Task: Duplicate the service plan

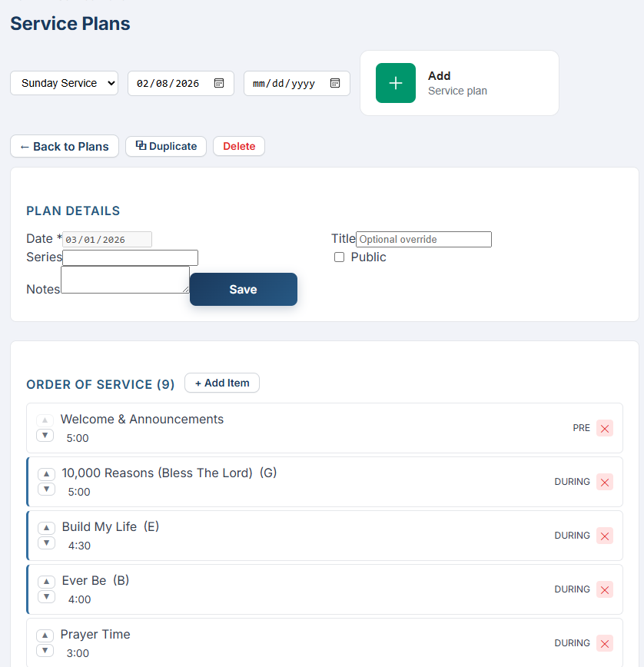Action: (165, 146)
